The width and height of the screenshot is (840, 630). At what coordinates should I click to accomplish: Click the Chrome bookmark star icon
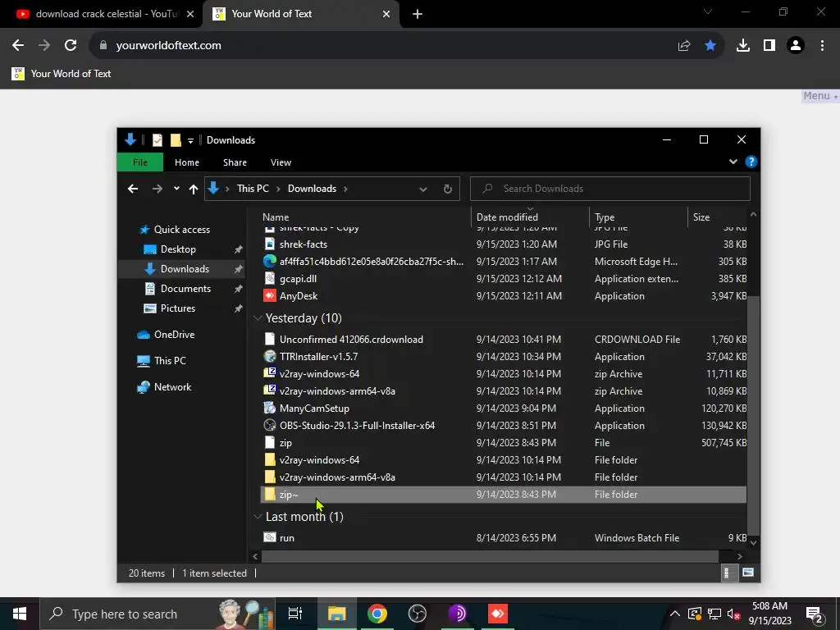[710, 46]
